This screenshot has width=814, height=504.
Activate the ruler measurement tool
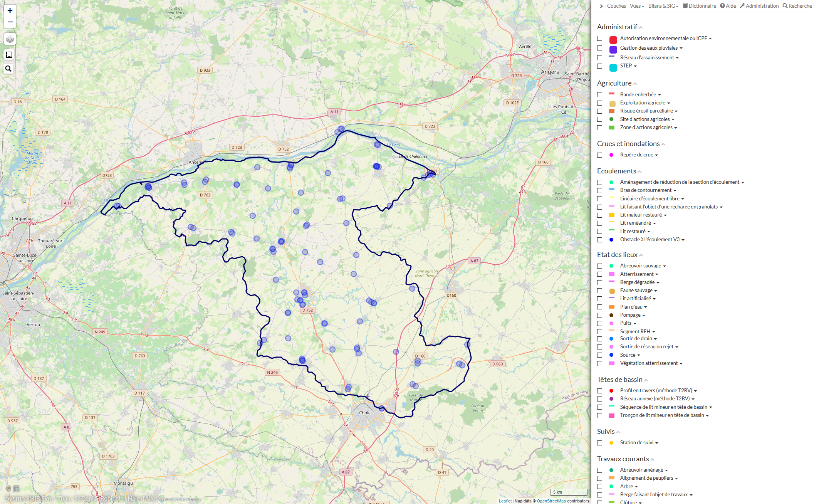point(9,55)
